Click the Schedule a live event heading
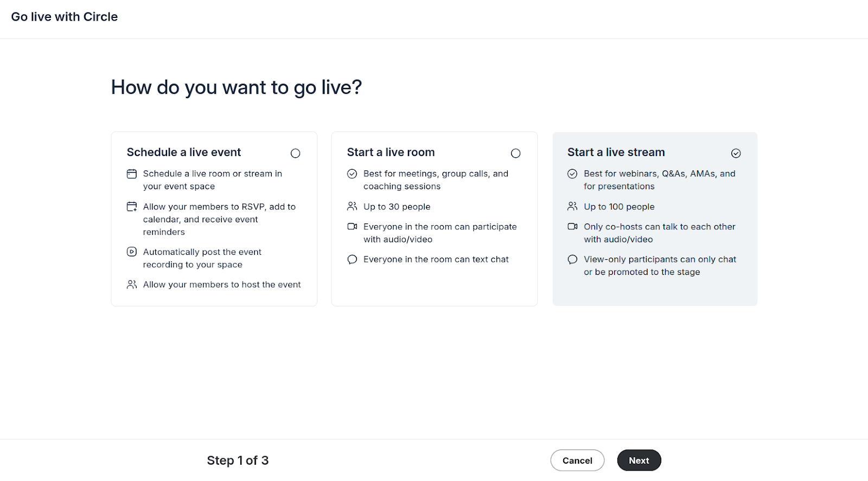This screenshot has height=481, width=868. (x=184, y=152)
